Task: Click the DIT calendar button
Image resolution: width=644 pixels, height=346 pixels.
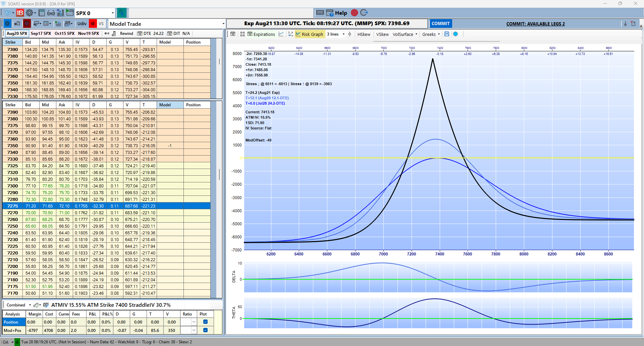Action: 179,33
